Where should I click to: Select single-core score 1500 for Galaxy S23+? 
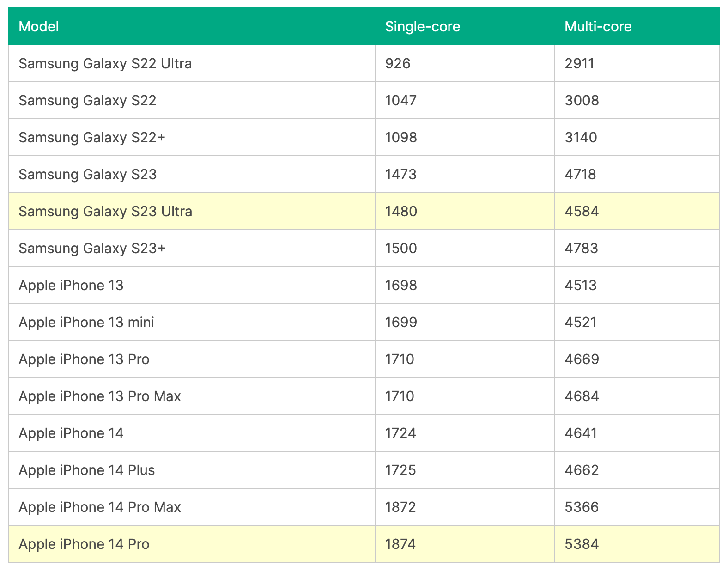400,249
